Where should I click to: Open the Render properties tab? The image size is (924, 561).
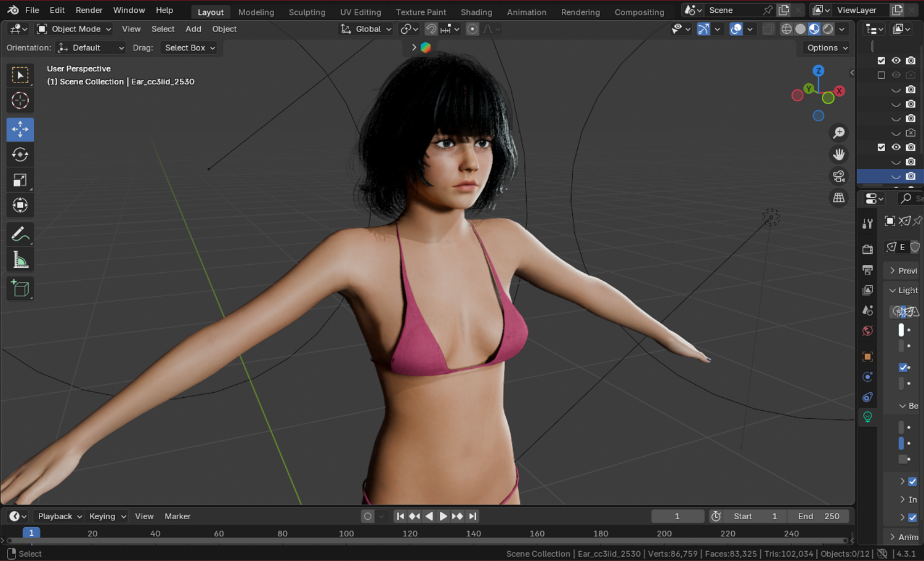click(867, 249)
